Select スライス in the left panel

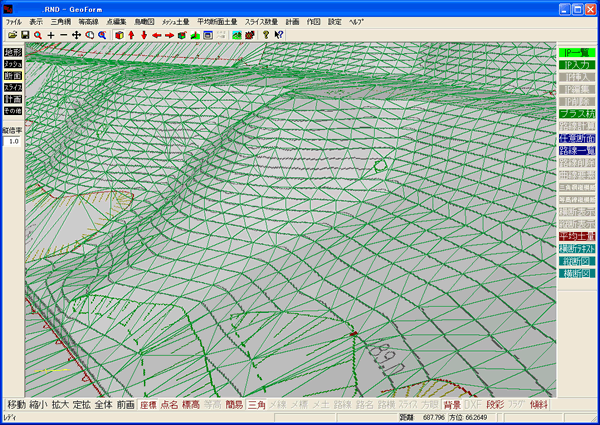pyautogui.click(x=13, y=88)
